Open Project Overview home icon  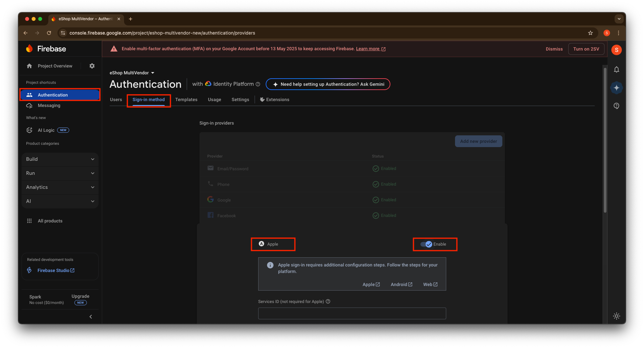[x=29, y=66]
